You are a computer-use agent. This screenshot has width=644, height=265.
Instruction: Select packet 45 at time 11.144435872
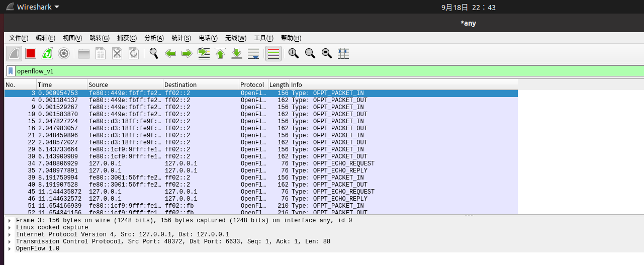[x=261, y=192]
